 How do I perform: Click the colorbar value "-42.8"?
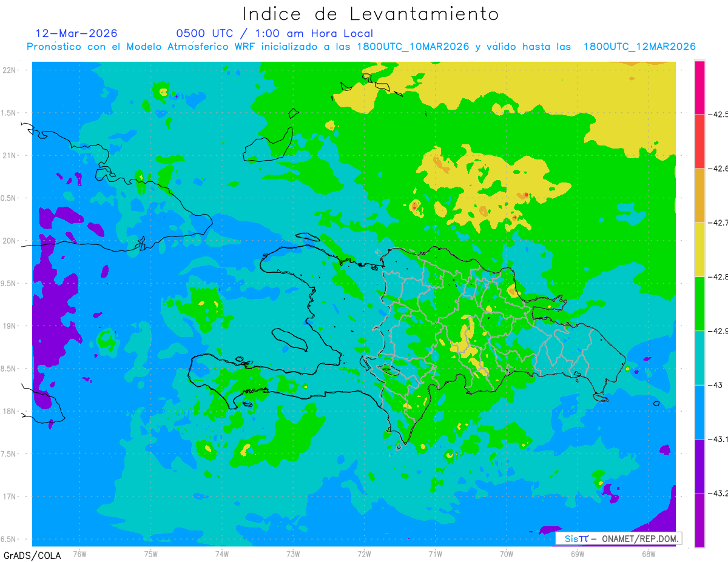[718, 277]
